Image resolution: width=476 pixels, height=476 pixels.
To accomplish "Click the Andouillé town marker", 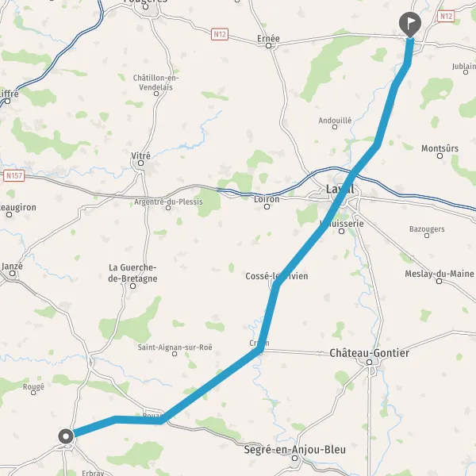I will coord(335,127).
